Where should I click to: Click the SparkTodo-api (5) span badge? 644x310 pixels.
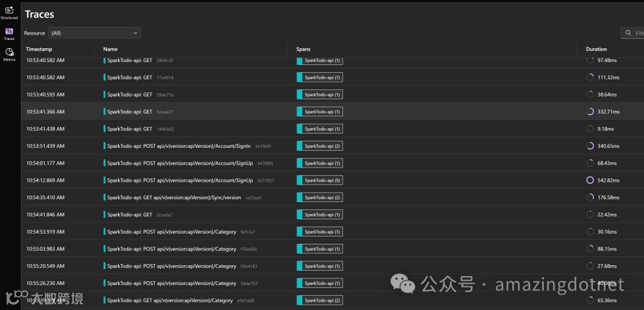pyautogui.click(x=320, y=180)
